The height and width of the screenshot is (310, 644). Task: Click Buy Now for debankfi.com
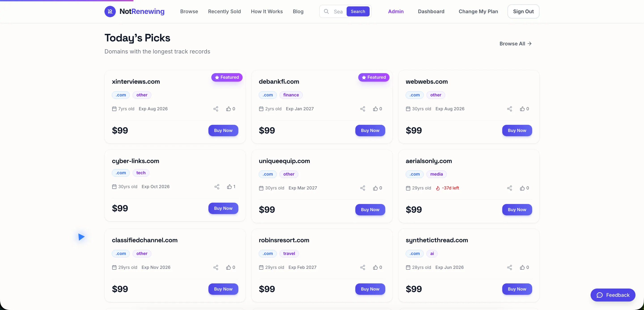click(370, 130)
